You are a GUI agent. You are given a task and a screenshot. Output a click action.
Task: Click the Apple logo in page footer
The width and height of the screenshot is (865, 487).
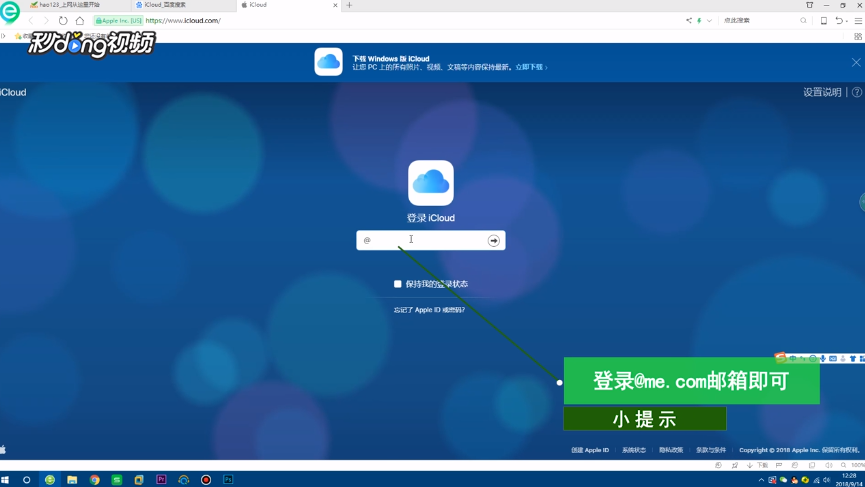tap(3, 449)
